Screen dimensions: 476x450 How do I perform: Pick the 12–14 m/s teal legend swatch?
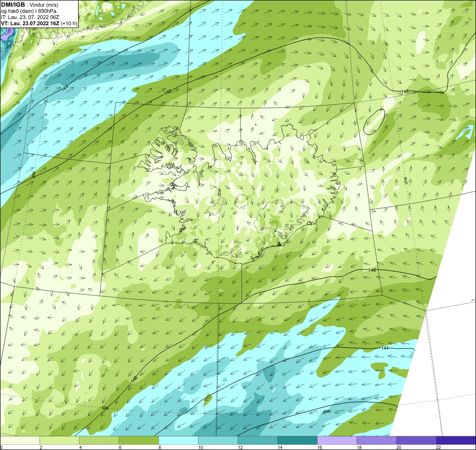[x=258, y=440]
